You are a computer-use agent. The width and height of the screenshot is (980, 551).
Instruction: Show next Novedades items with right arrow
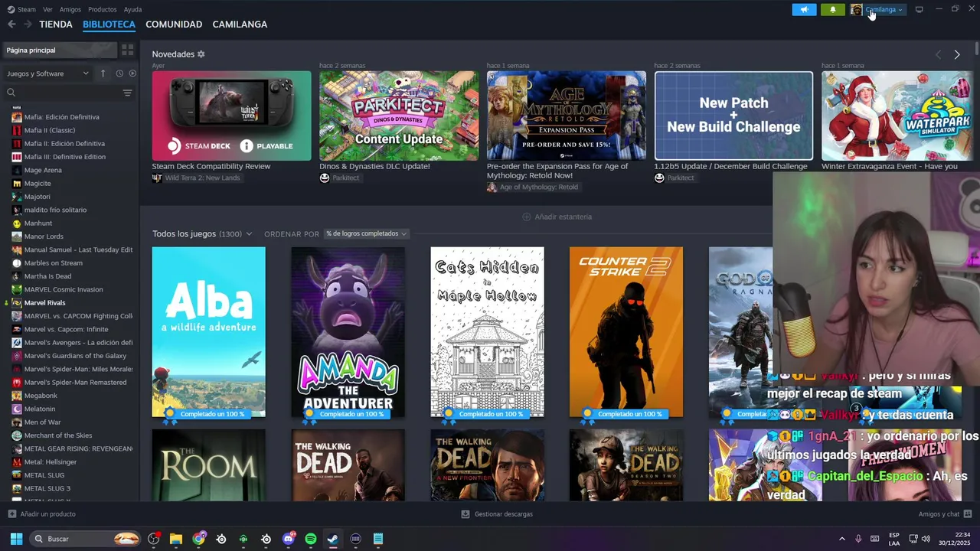(956, 54)
